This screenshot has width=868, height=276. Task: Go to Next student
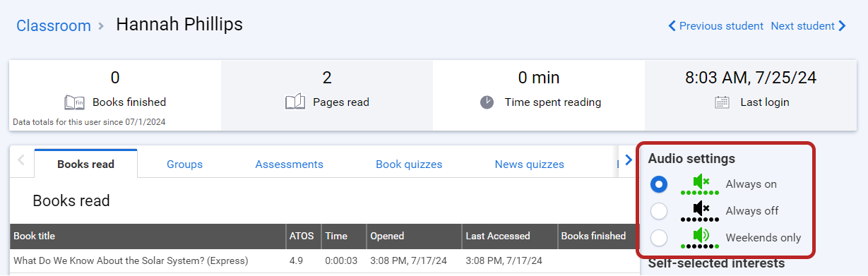[x=808, y=26]
